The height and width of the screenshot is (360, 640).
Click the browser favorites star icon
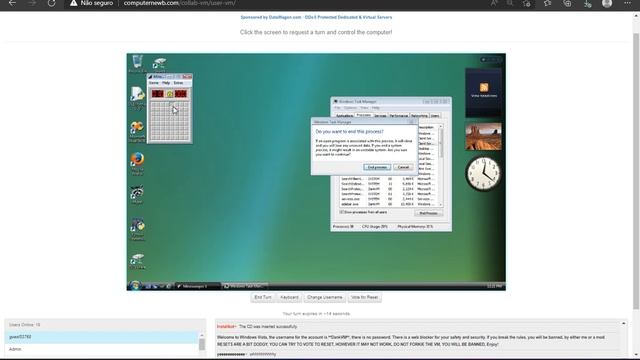[547, 3]
